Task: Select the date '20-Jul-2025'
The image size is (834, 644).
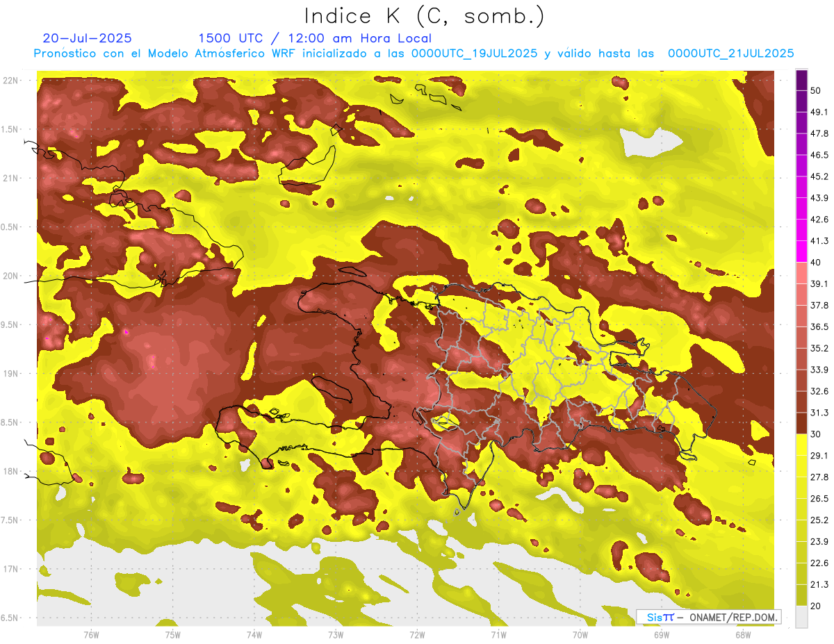Action: pos(87,38)
